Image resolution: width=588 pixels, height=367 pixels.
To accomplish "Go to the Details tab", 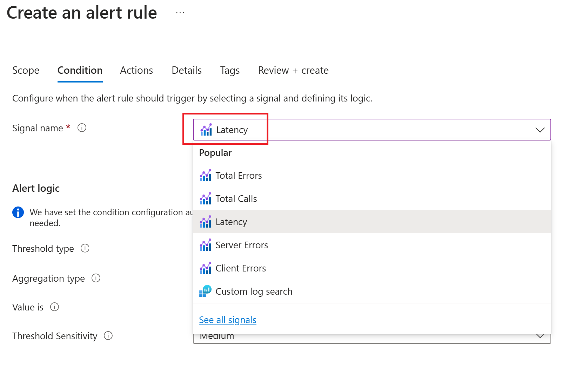I will 187,71.
